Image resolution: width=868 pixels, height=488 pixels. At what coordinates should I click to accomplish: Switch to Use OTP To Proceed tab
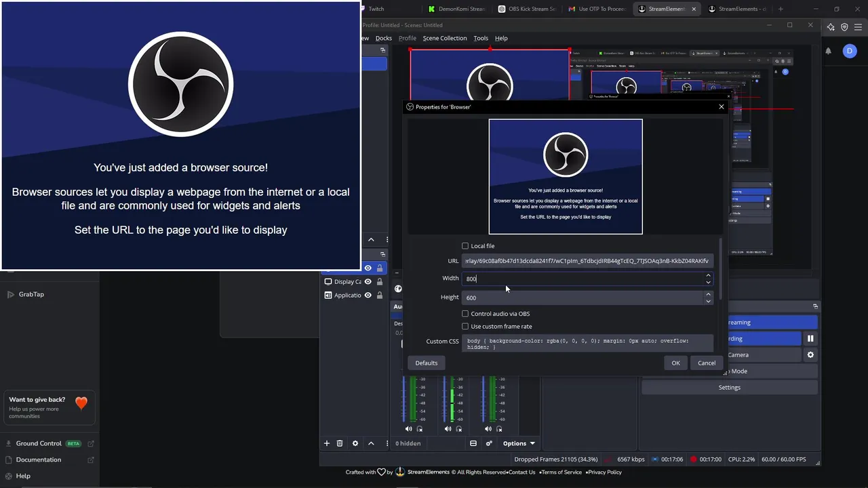(x=597, y=9)
